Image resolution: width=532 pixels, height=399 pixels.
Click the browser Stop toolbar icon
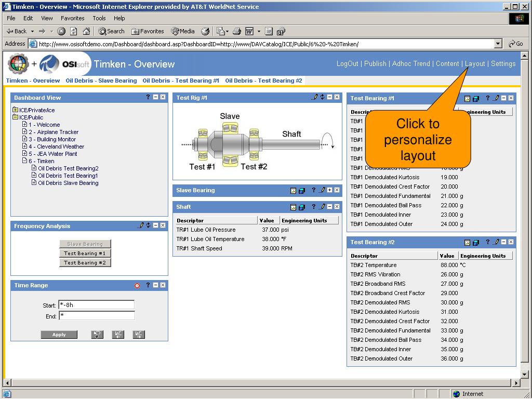(x=61, y=31)
